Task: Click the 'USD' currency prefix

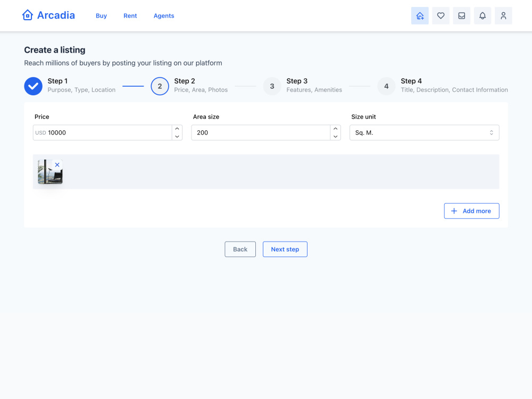Action: click(x=40, y=132)
